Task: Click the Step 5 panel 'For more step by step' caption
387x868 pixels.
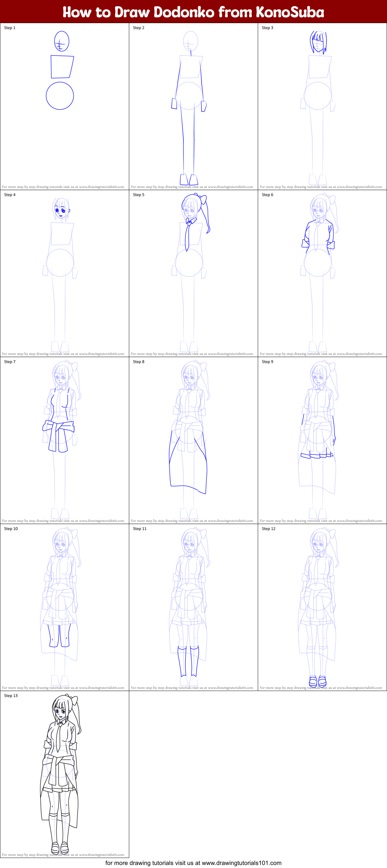Action: coord(192,354)
